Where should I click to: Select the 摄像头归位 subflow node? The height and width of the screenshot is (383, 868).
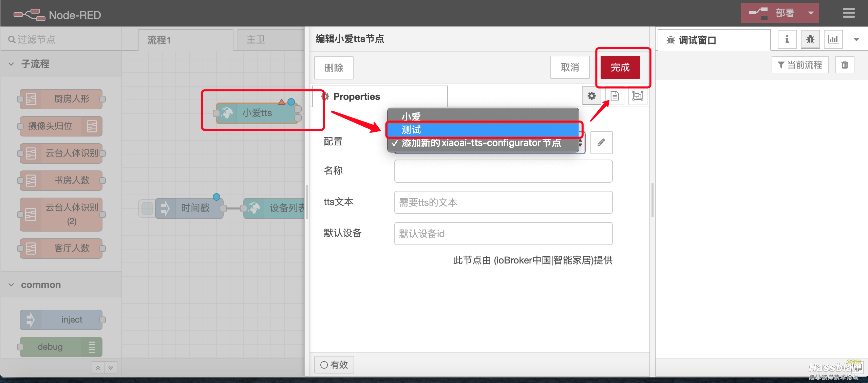[x=61, y=126]
